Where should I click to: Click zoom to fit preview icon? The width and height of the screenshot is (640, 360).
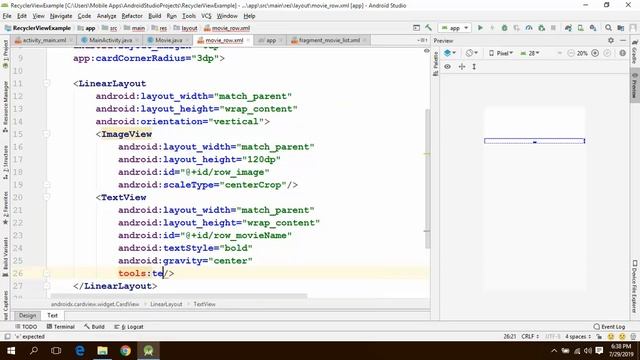coord(607,53)
